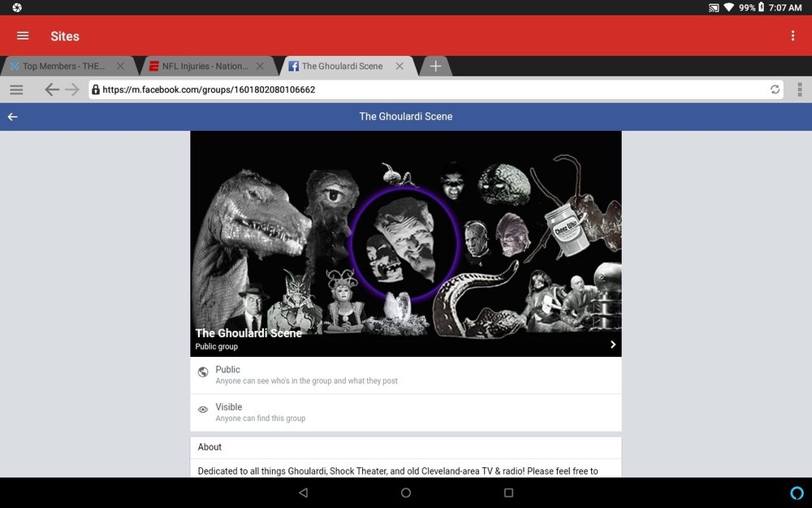The image size is (812, 508).
Task: Go forward with the browser forward arrow
Action: [72, 89]
